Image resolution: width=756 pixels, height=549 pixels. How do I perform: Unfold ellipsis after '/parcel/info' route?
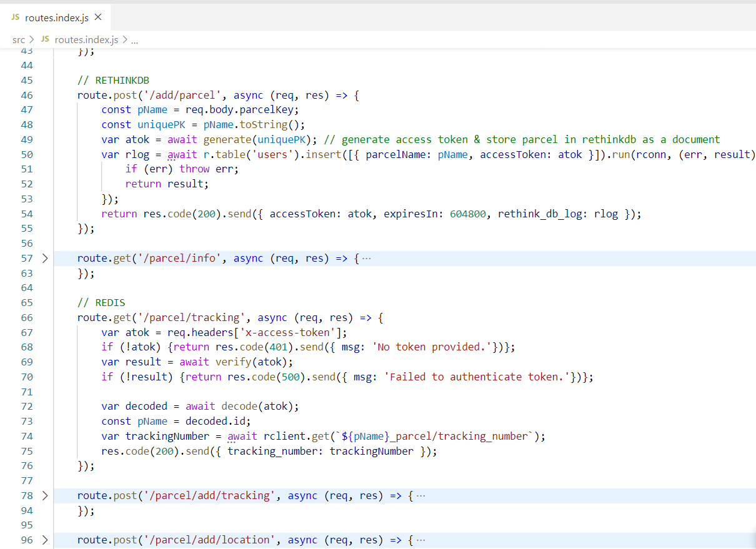[x=366, y=258]
